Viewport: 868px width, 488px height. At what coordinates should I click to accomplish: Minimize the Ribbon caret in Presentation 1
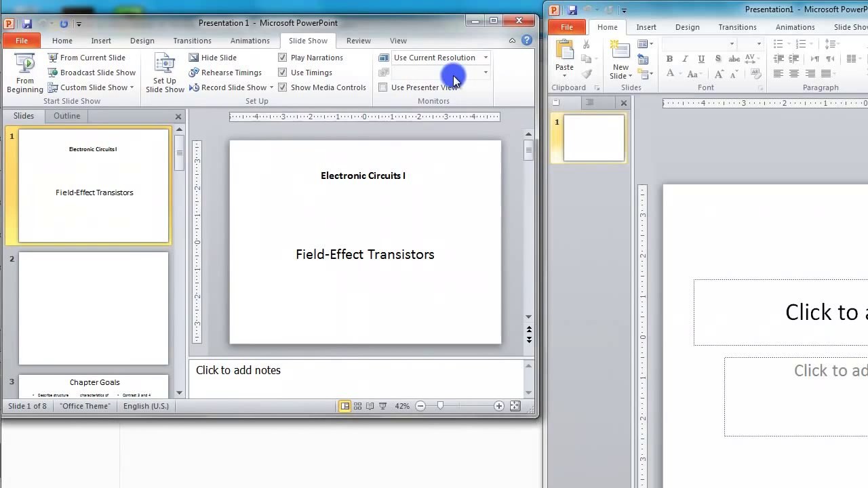coord(512,41)
